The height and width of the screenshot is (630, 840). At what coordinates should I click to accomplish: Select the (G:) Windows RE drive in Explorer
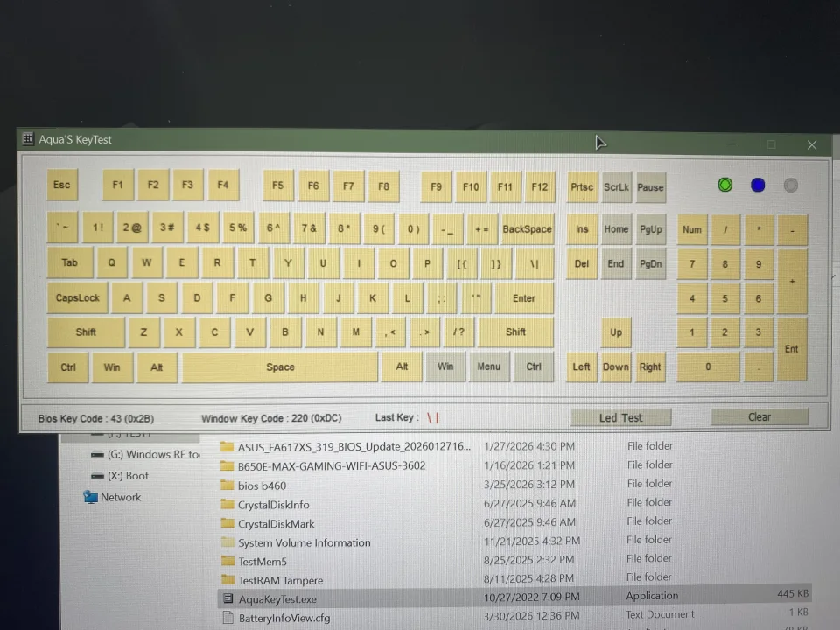(x=145, y=454)
